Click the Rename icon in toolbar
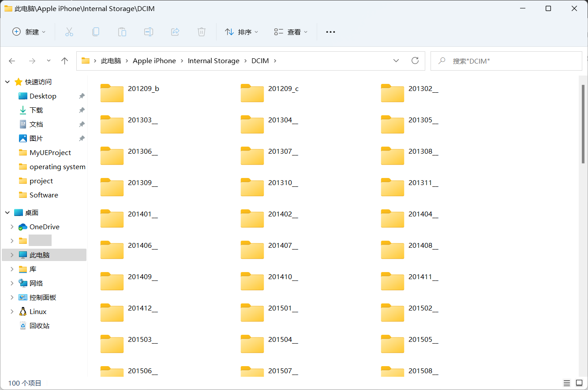Image resolution: width=588 pixels, height=390 pixels. pyautogui.click(x=149, y=32)
